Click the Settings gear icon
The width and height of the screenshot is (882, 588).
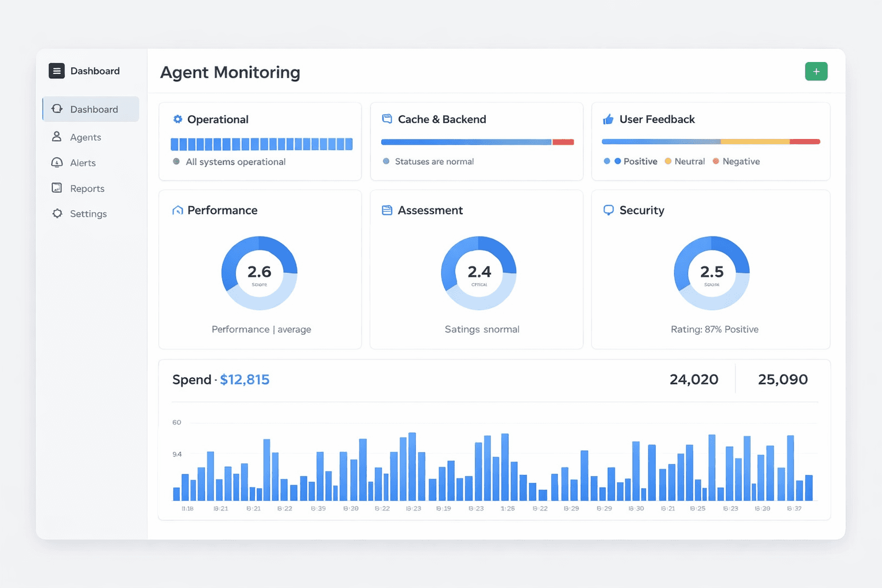(x=57, y=213)
